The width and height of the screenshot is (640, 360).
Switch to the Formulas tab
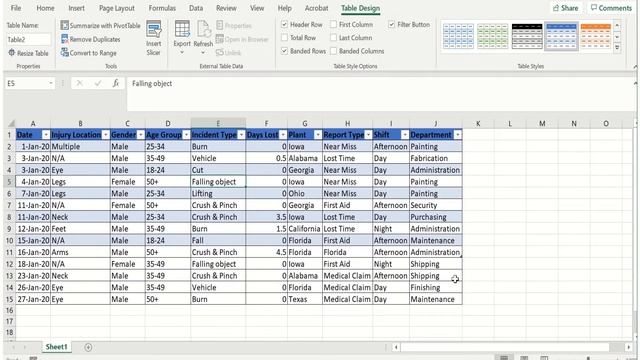click(x=162, y=8)
